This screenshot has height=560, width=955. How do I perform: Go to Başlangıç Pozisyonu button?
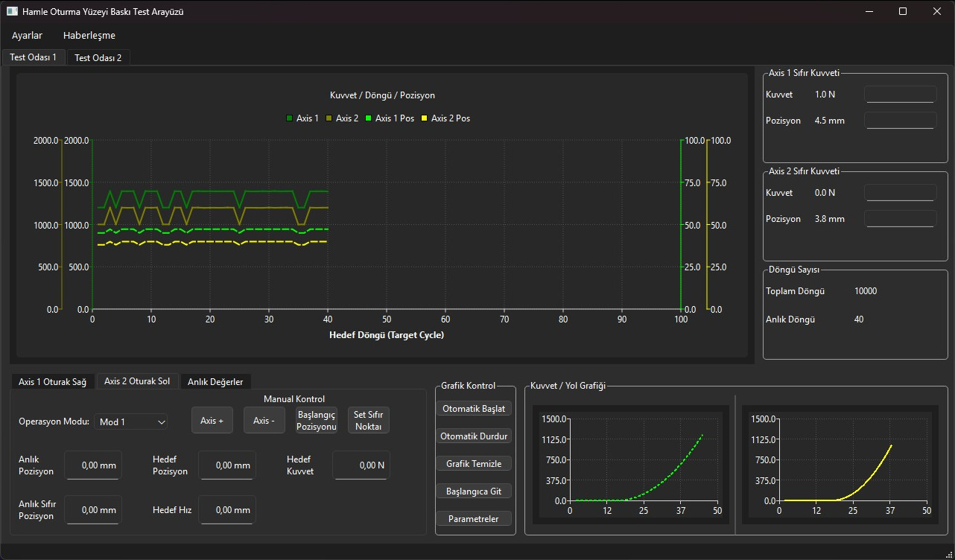point(317,420)
